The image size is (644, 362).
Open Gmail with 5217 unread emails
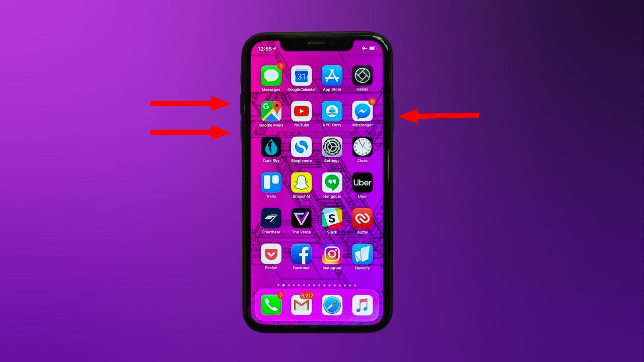pyautogui.click(x=301, y=305)
